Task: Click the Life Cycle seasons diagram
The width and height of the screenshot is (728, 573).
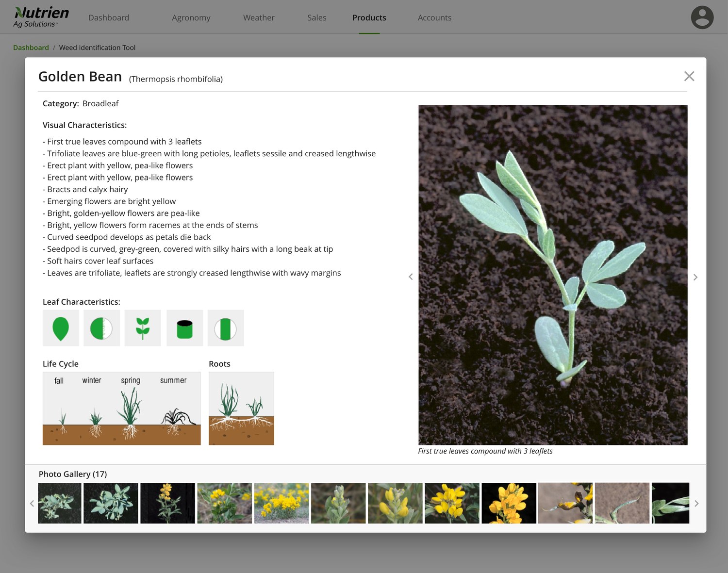Action: click(x=122, y=409)
